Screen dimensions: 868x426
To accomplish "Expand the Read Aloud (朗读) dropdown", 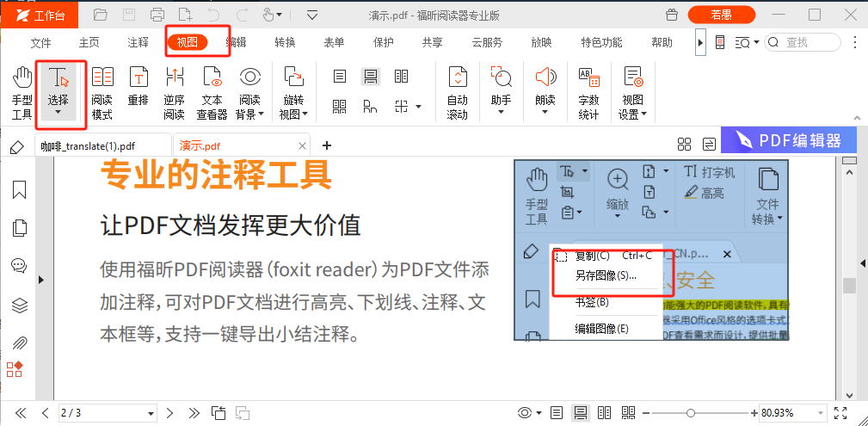I will (x=545, y=113).
